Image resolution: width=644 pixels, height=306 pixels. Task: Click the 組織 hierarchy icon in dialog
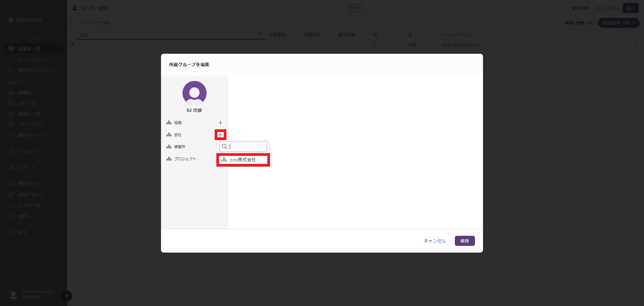[x=169, y=123]
